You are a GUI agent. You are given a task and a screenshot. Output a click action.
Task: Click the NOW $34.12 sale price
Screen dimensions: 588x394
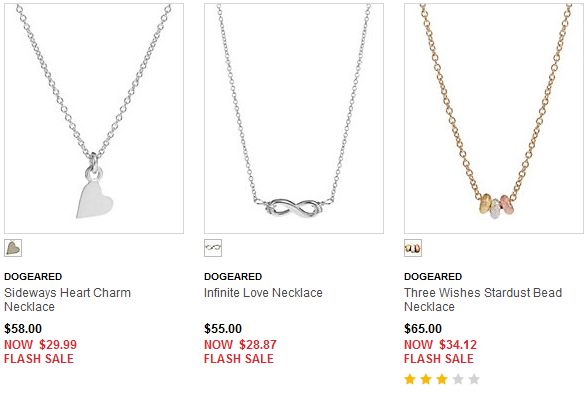point(440,345)
